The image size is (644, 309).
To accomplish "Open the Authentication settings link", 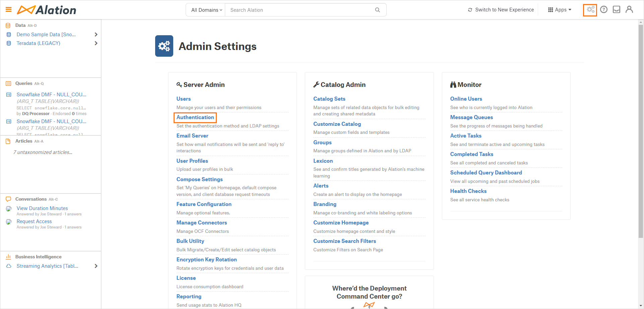I will click(195, 117).
